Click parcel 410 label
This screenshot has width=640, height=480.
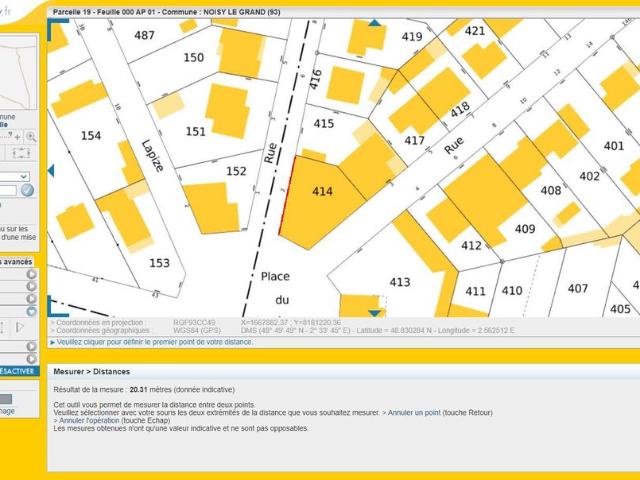[512, 291]
